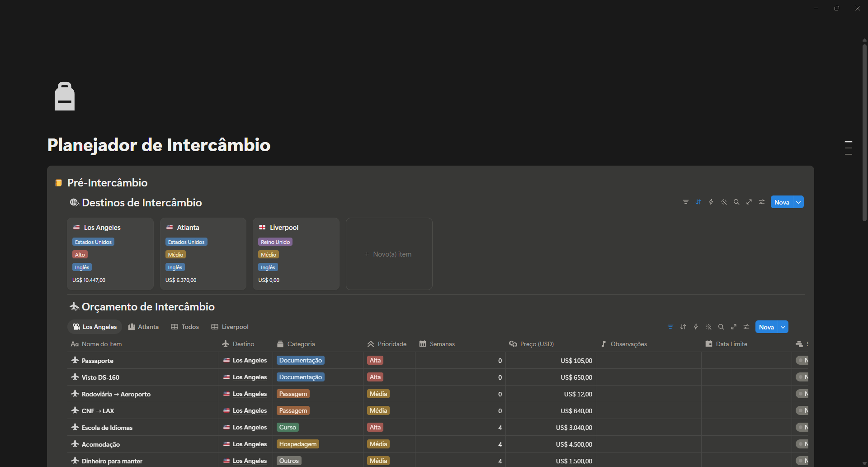Open Destinos database in full page via expand icon

coord(749,202)
